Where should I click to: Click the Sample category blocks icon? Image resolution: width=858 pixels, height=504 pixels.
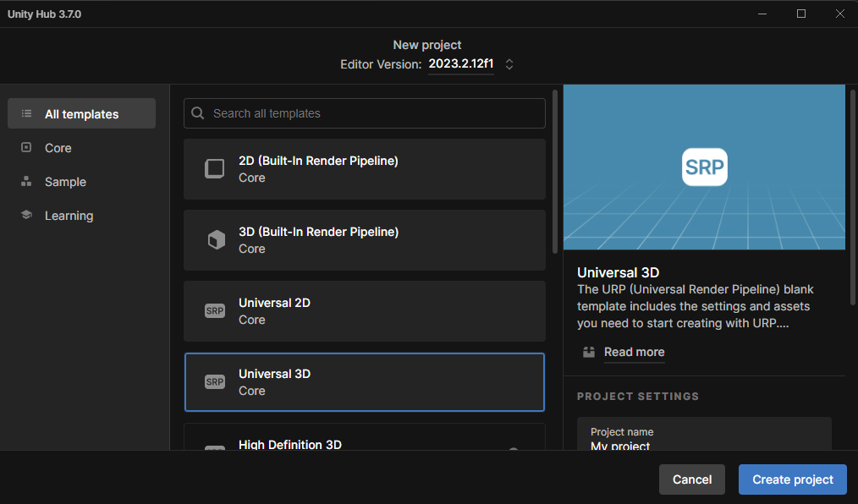pos(26,182)
